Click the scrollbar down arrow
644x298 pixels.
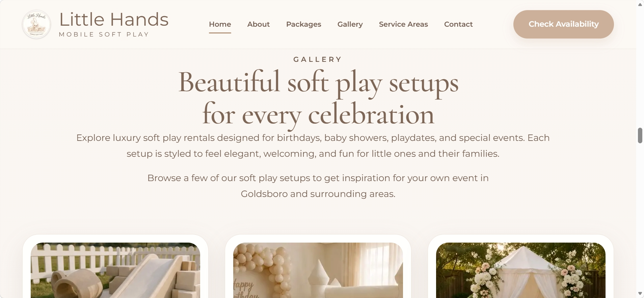(640, 293)
